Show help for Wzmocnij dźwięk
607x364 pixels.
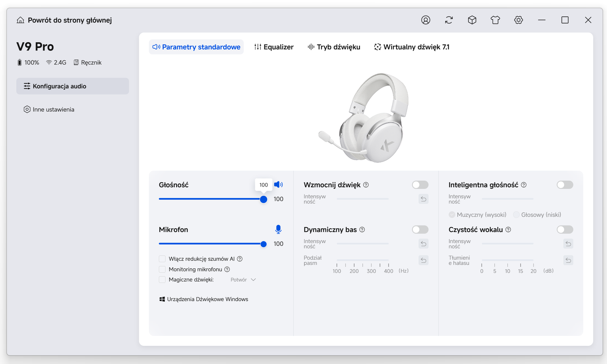366,185
